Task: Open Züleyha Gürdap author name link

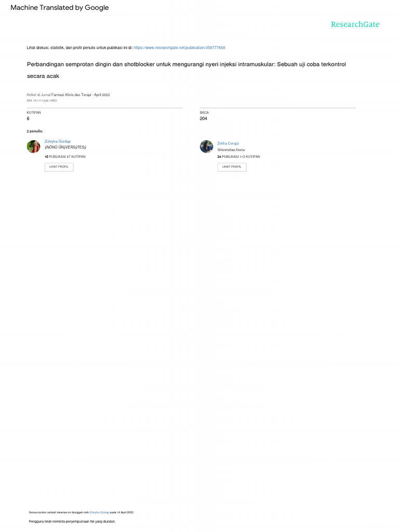Action: pos(57,141)
